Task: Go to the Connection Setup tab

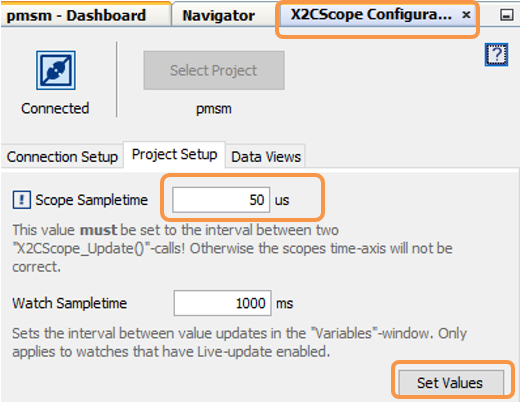Action: [x=62, y=156]
